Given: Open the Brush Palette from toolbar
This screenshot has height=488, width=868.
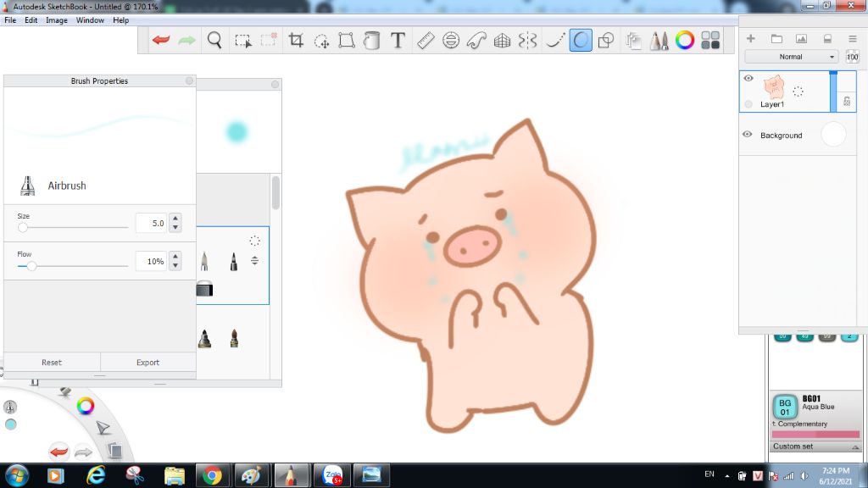Looking at the screenshot, I should (659, 41).
